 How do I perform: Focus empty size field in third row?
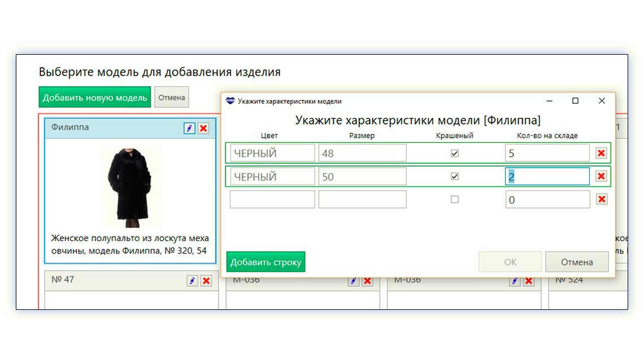tap(362, 199)
